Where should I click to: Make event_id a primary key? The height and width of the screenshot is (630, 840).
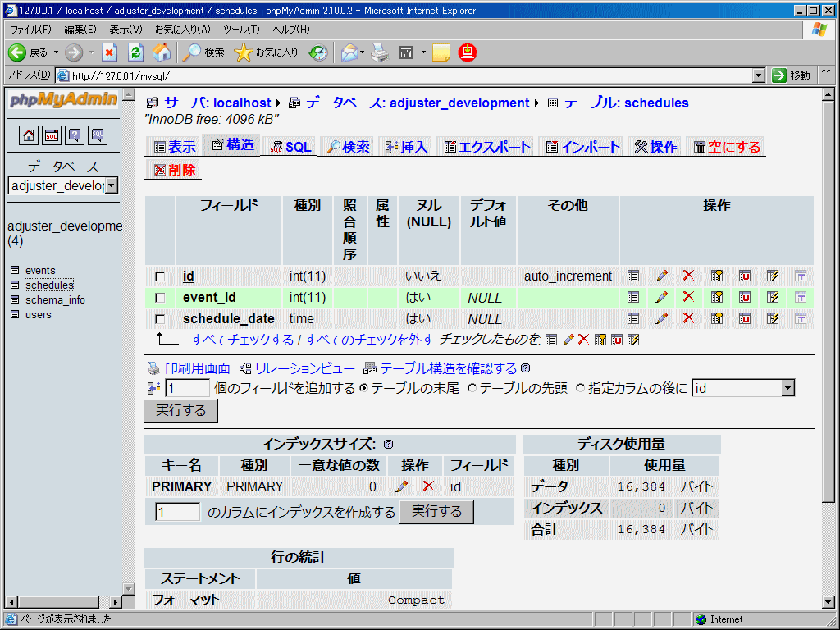pyautogui.click(x=717, y=297)
